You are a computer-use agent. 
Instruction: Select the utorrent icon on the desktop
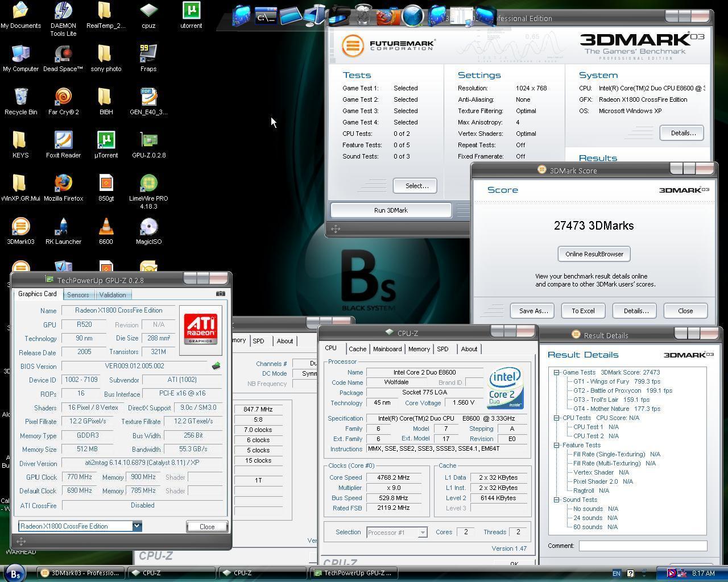click(191, 15)
